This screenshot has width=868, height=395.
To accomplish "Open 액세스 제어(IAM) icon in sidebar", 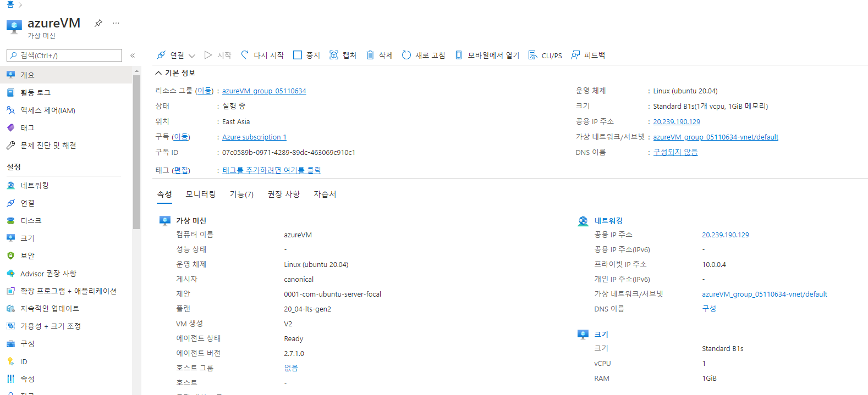I will (x=10, y=110).
